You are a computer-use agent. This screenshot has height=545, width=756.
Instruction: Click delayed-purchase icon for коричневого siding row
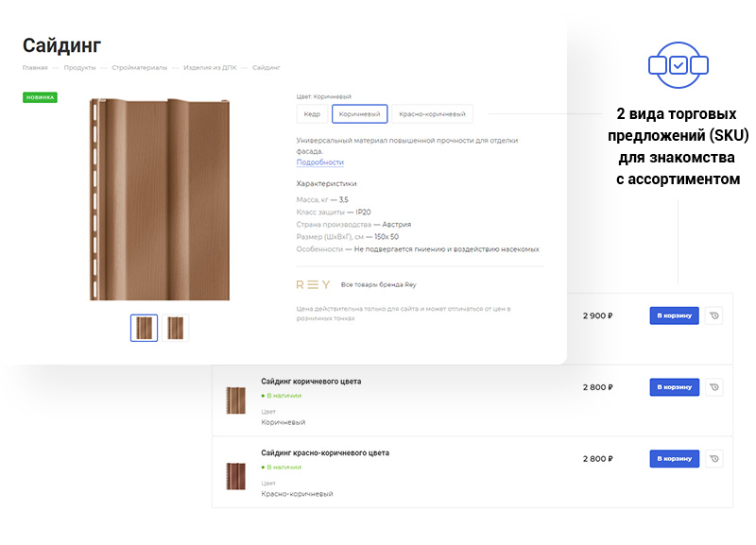tap(713, 387)
